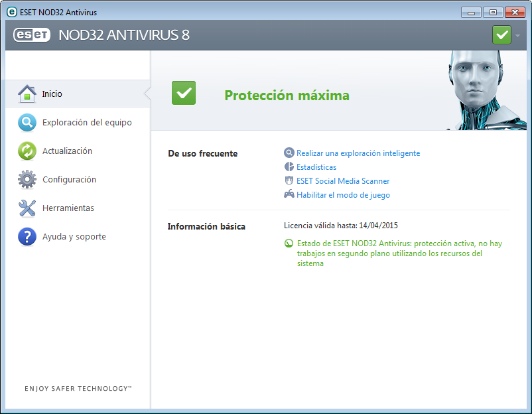
Task: Select Exploración del equipo in the sidebar
Action: [x=87, y=122]
